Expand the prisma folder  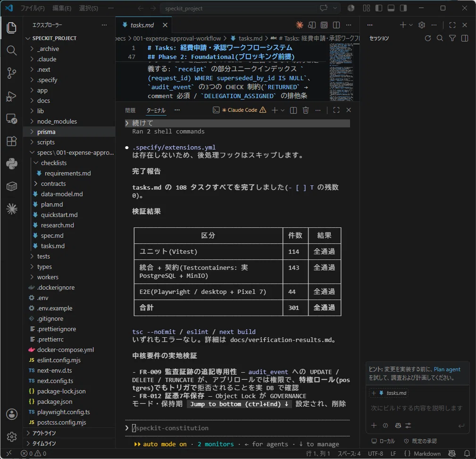point(69,132)
